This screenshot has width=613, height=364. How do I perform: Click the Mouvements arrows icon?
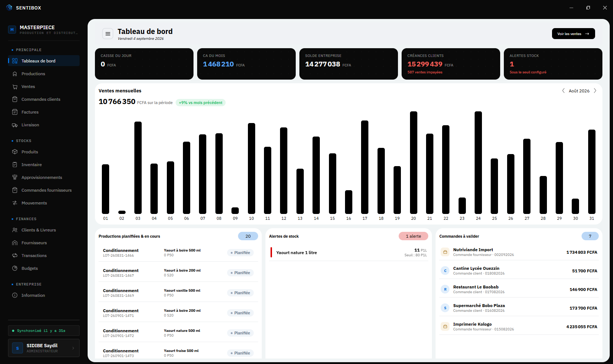[x=15, y=203]
